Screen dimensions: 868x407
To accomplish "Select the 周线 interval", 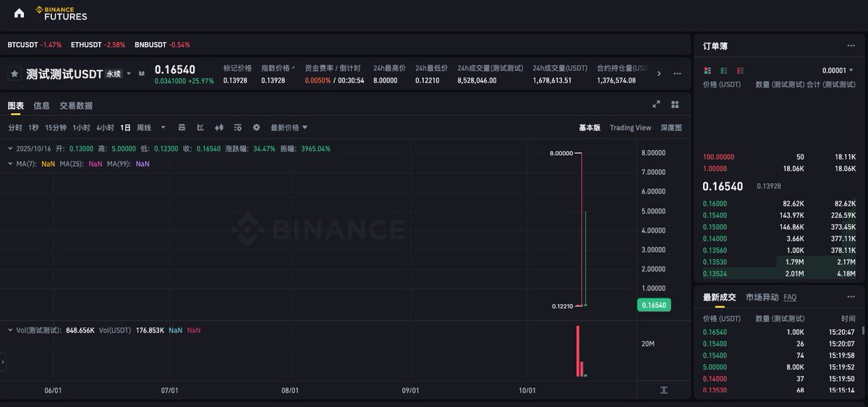I will tap(144, 127).
